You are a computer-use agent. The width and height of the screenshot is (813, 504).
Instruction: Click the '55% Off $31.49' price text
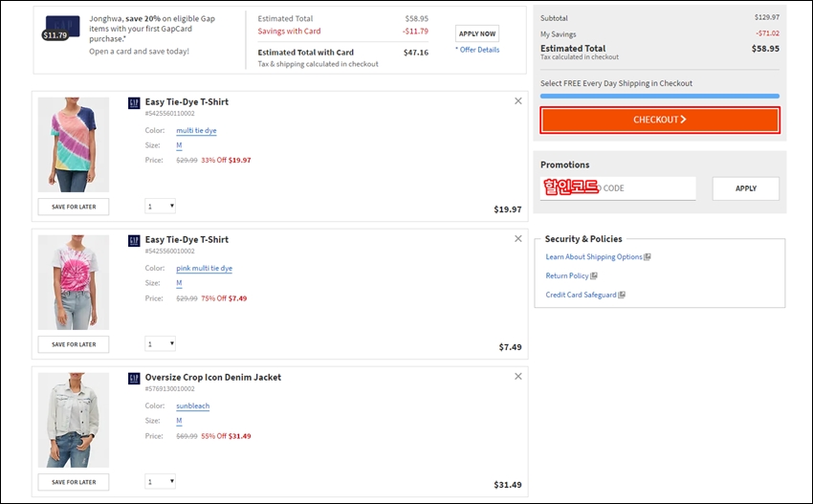[x=226, y=436]
